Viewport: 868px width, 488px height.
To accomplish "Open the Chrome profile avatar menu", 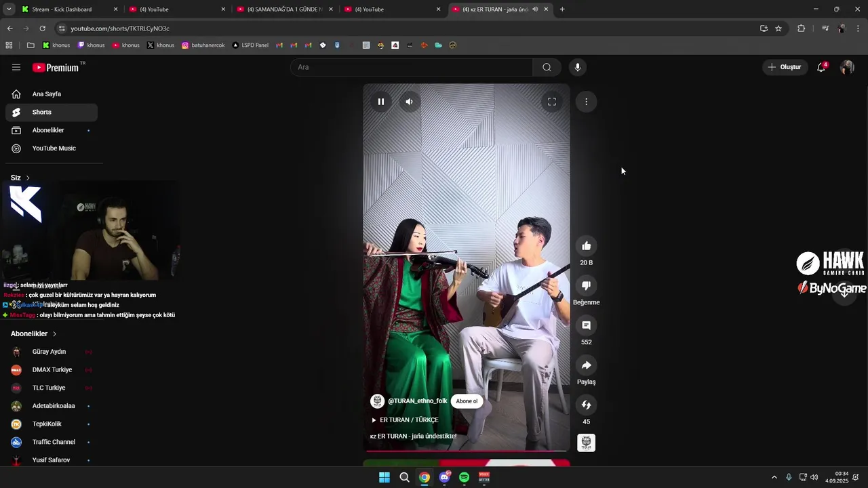I will 842,28.
